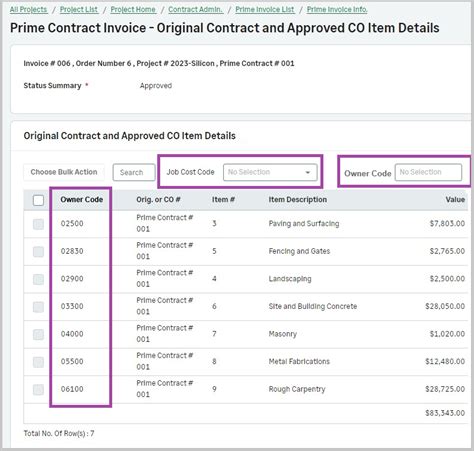
Task: Click Prime Invoice Info. breadcrumb link
Action: tap(337, 10)
